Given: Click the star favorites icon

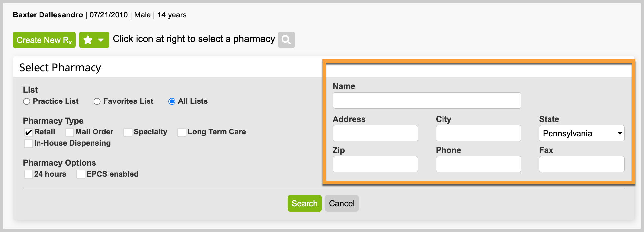Looking at the screenshot, I should [x=88, y=40].
